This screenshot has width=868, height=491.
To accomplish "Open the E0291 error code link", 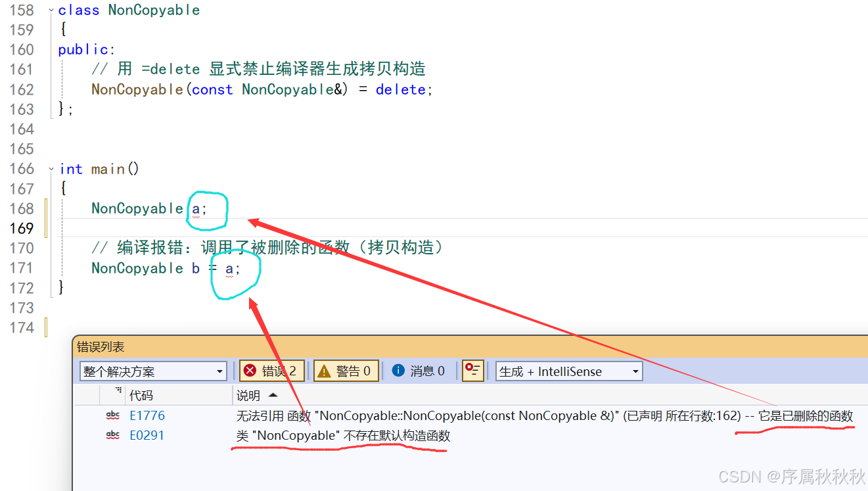I will [x=147, y=435].
